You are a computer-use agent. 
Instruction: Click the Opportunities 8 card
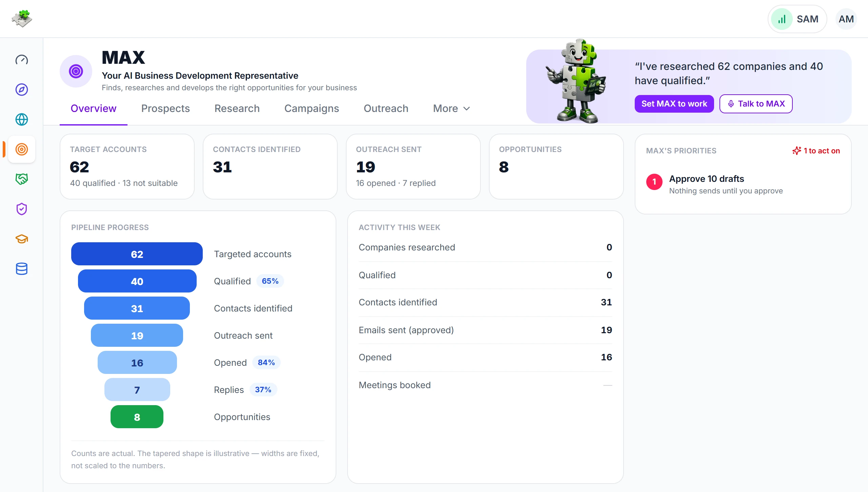tap(556, 167)
